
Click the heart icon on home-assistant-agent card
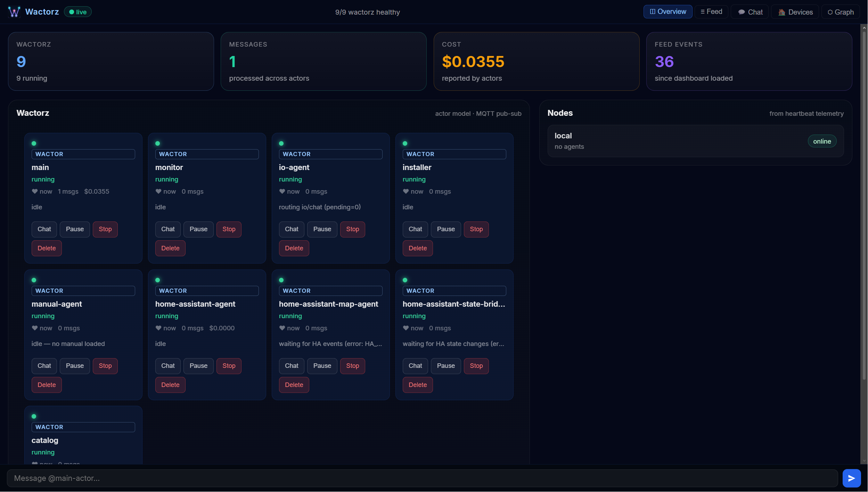coord(158,328)
